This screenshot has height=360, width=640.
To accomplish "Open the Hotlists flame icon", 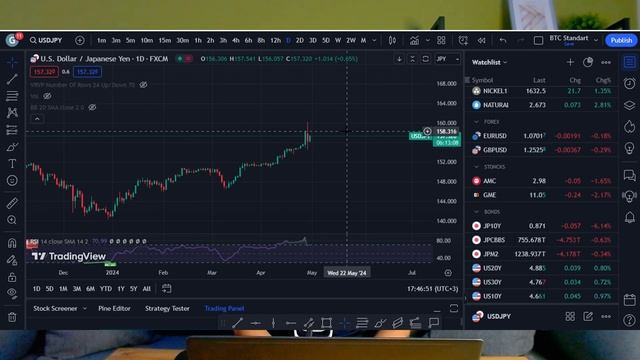I will (x=629, y=127).
